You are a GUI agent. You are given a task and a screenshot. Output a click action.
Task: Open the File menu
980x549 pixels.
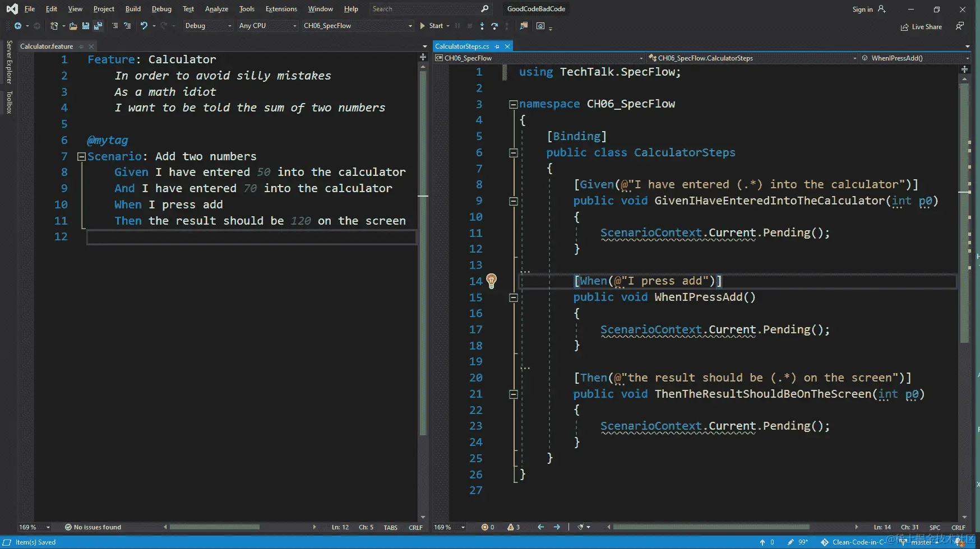(x=30, y=9)
